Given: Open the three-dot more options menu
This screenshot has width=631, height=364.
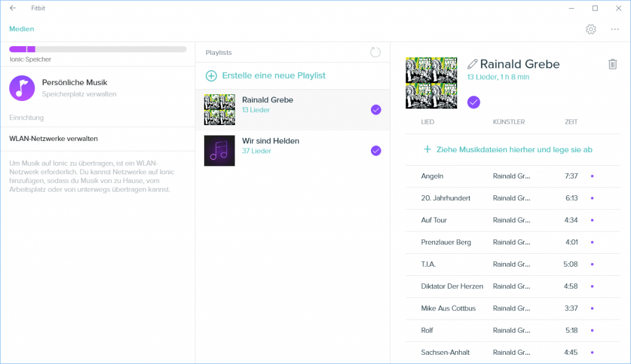Looking at the screenshot, I should point(614,29).
